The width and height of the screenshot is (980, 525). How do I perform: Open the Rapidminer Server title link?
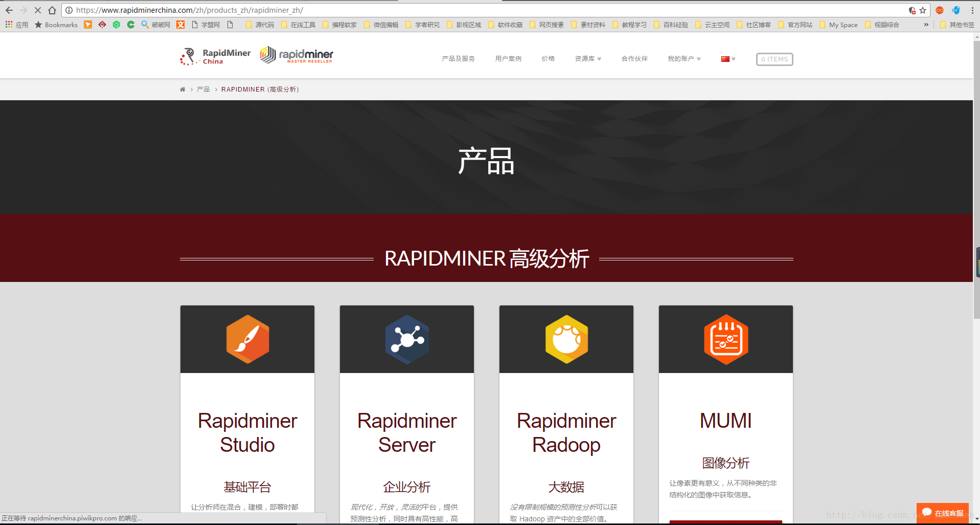[x=407, y=433]
